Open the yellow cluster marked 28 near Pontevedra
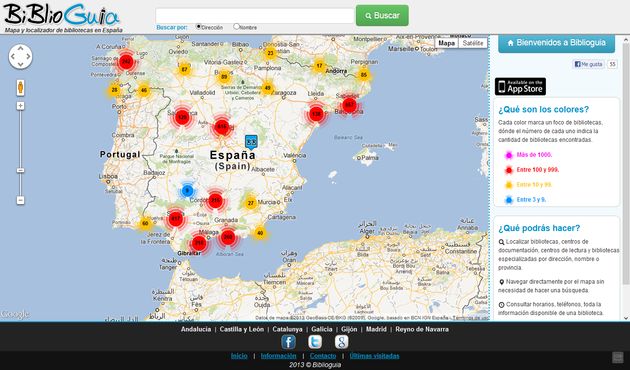The image size is (630, 370). [x=115, y=90]
